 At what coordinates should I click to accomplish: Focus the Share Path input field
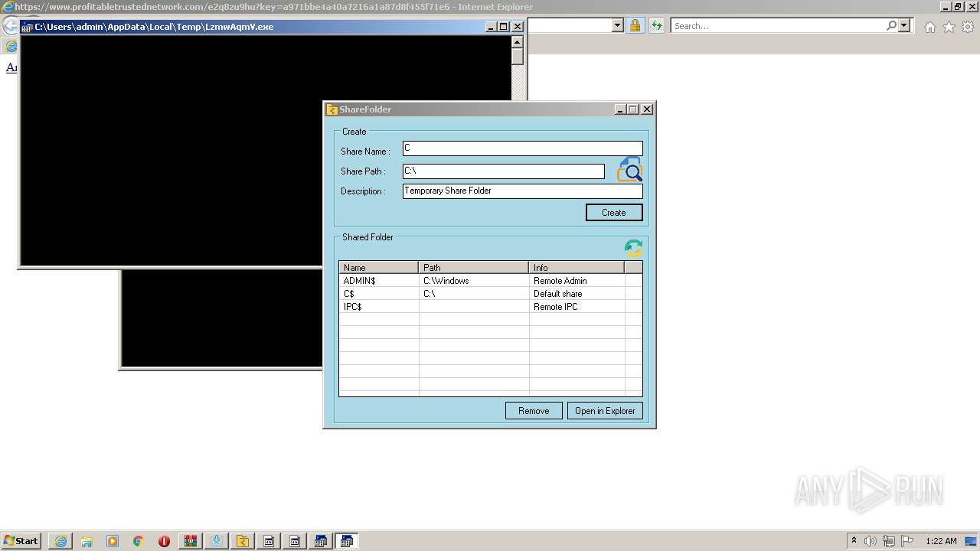(504, 171)
